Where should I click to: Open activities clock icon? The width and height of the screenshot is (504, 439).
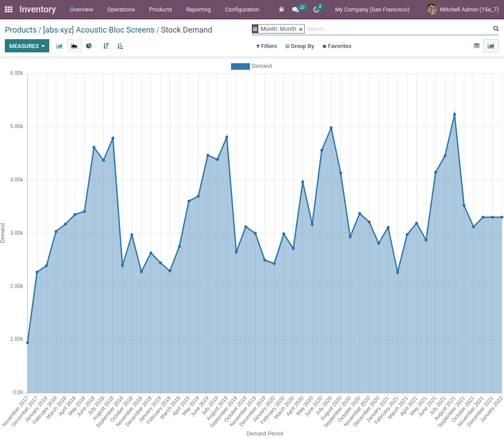317,9
